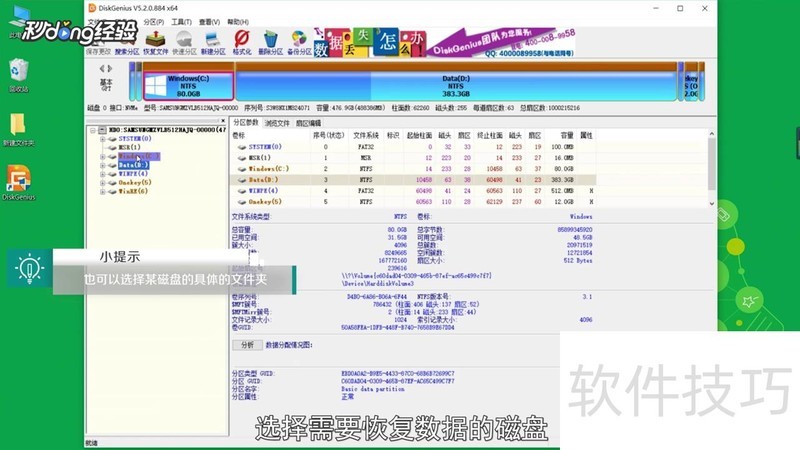Select SYSTEM(0) in the partition tree
The width and height of the screenshot is (800, 450).
click(x=135, y=139)
